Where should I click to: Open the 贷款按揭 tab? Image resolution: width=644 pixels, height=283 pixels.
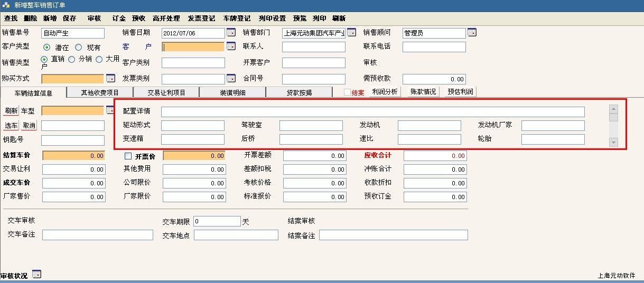[x=299, y=92]
